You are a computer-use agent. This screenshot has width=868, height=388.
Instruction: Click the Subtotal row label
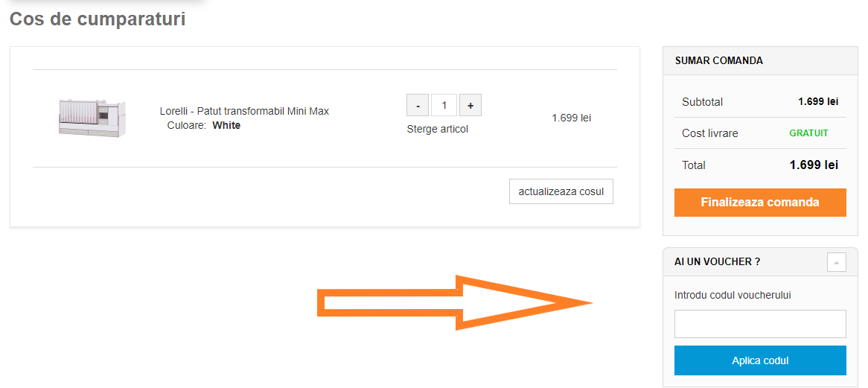pyautogui.click(x=702, y=102)
